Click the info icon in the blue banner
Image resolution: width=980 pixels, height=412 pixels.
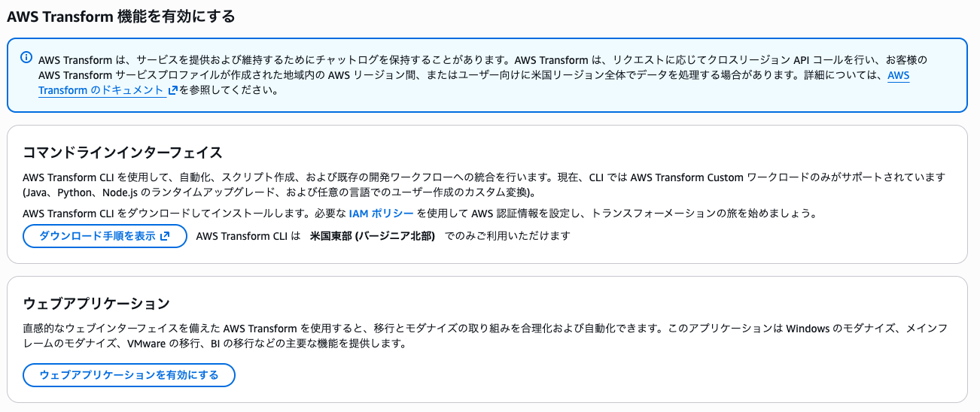click(26, 58)
